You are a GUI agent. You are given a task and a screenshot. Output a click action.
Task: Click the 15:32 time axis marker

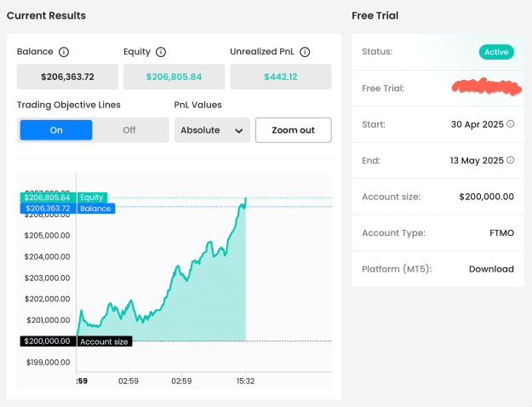(x=245, y=381)
